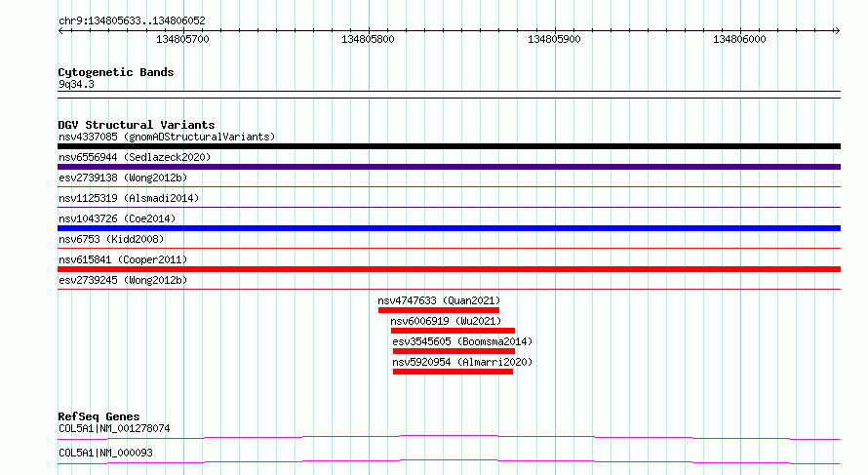Open the COL5A1|NM_001278074 gene label
The width and height of the screenshot is (868, 475).
[x=114, y=428]
